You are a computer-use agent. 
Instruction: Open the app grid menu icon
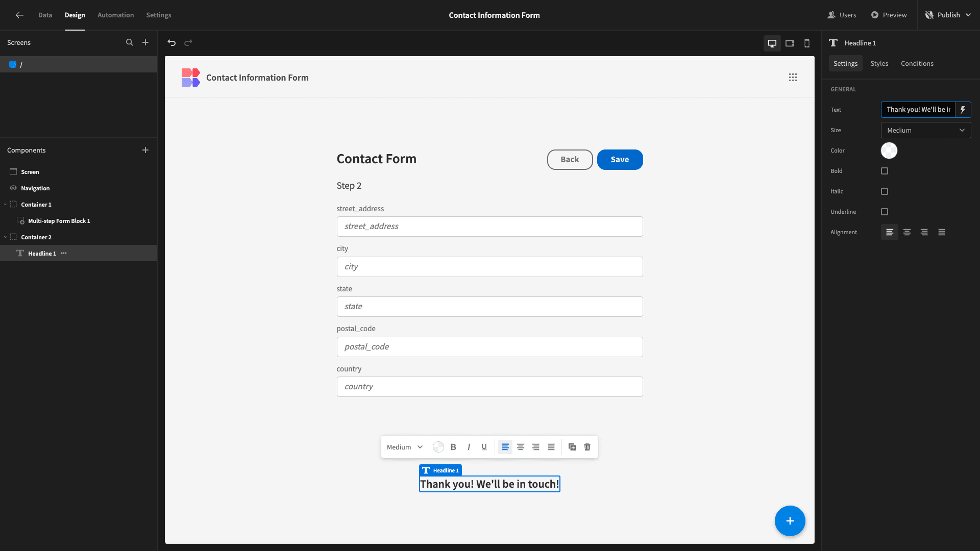[793, 78]
